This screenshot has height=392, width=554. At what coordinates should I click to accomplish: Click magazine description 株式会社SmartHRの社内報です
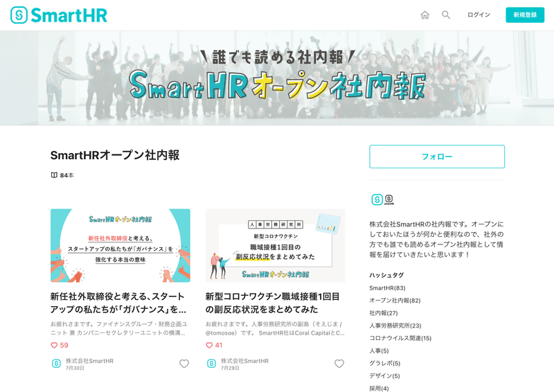pos(437,240)
